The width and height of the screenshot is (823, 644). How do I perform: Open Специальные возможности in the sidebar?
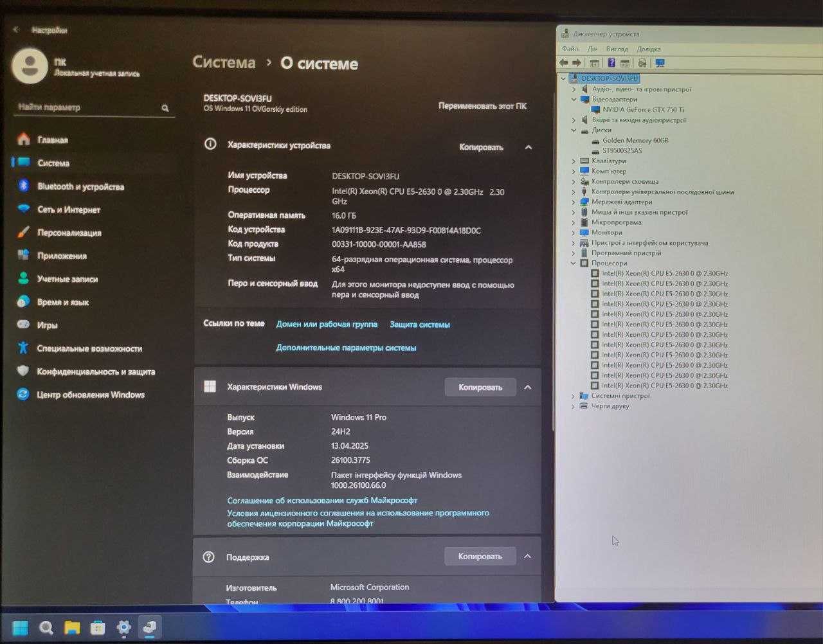pos(89,348)
